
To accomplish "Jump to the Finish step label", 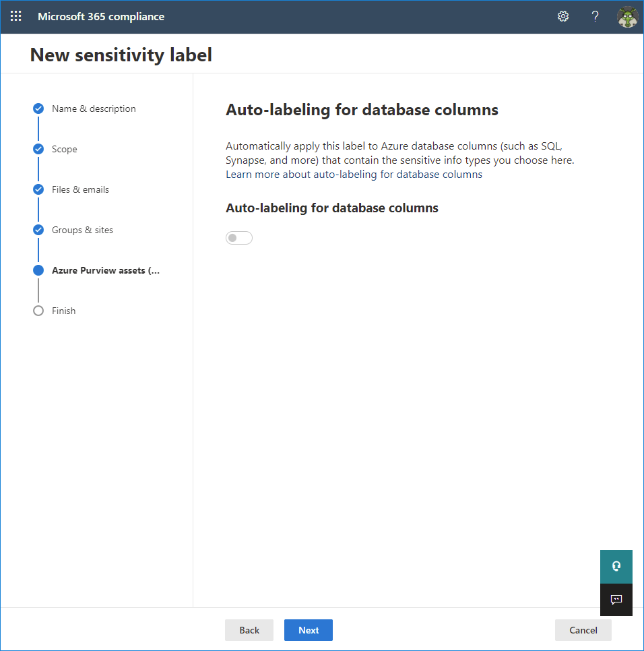I will point(63,311).
